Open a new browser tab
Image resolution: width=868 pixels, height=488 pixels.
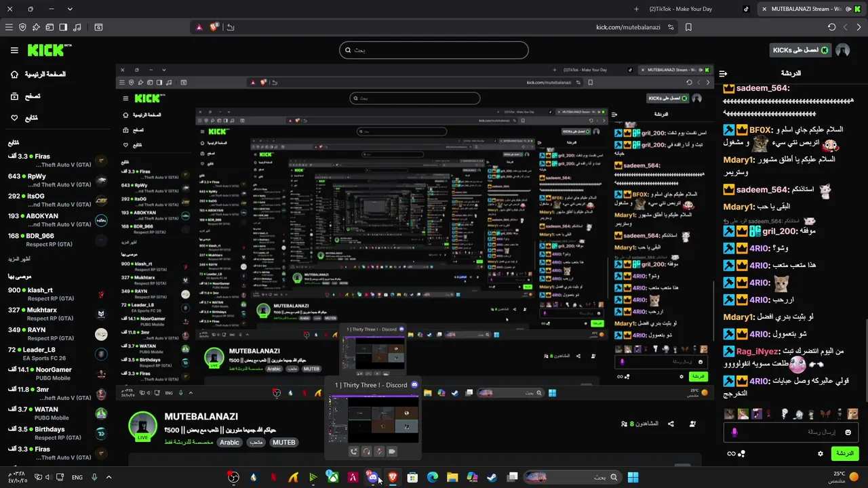636,9
